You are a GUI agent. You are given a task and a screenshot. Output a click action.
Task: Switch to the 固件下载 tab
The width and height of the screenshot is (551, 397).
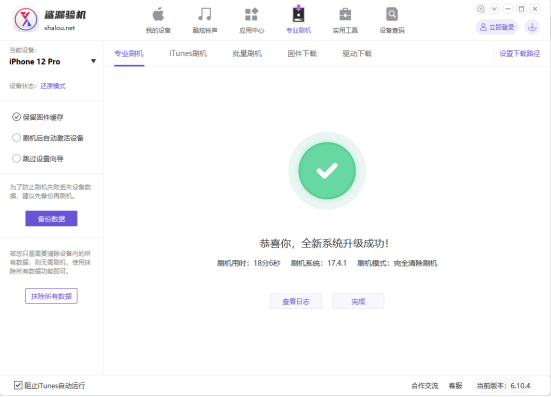click(302, 54)
